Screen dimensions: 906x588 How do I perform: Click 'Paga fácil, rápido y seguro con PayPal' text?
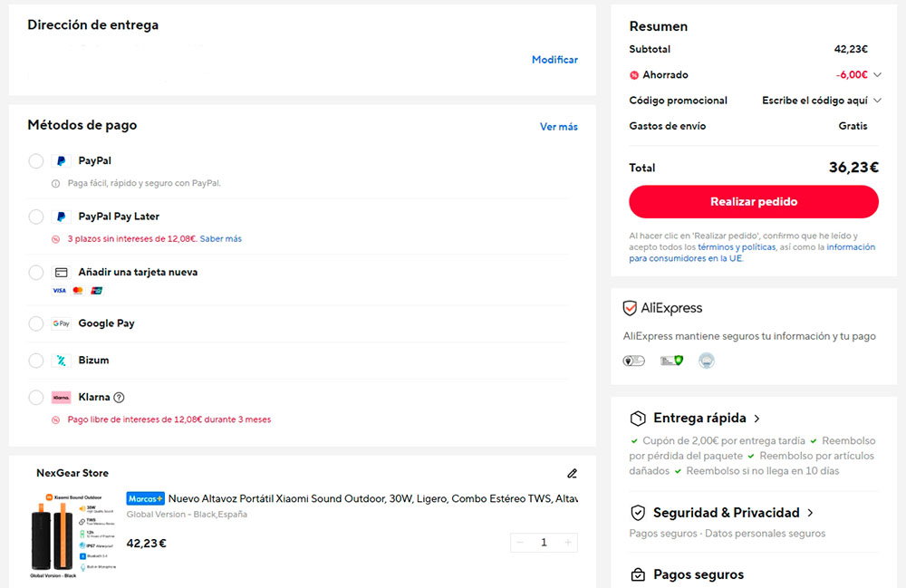click(144, 184)
